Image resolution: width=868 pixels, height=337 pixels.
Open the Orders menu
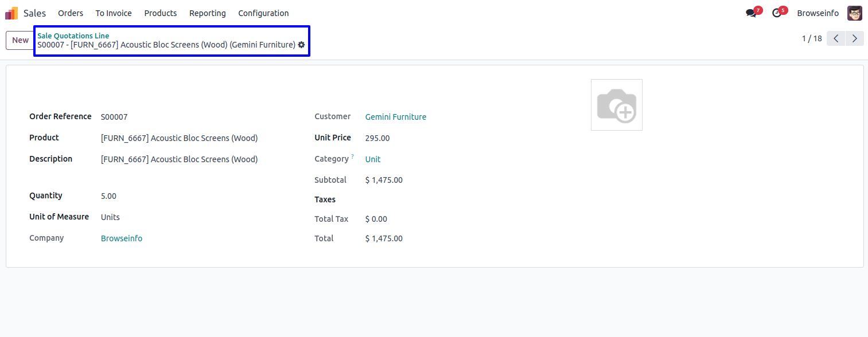(x=71, y=13)
